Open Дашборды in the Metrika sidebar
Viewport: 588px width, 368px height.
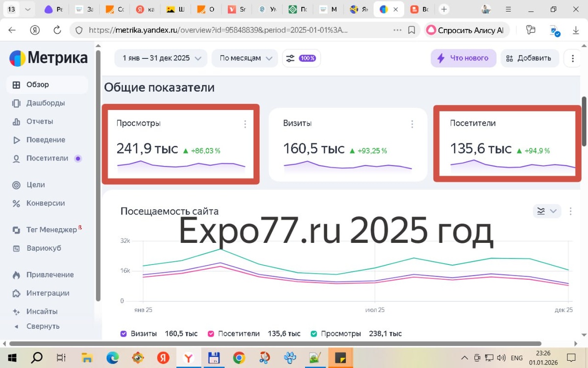(46, 103)
